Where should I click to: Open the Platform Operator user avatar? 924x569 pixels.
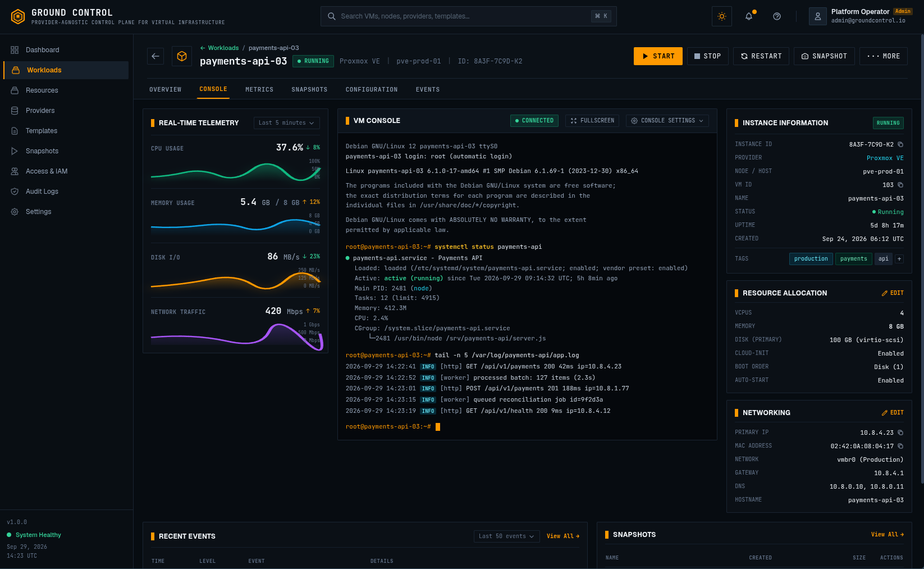818,16
